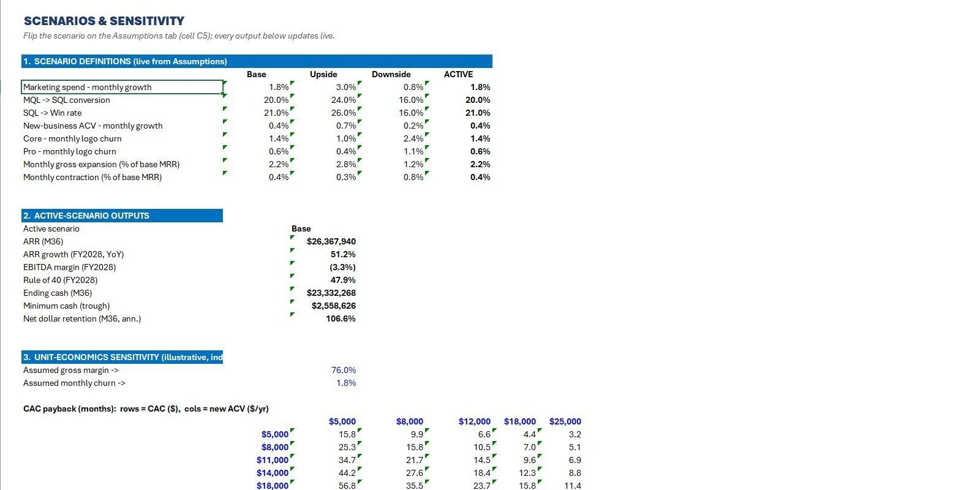Select Downside Pro churn value 1.1%

pos(413,151)
